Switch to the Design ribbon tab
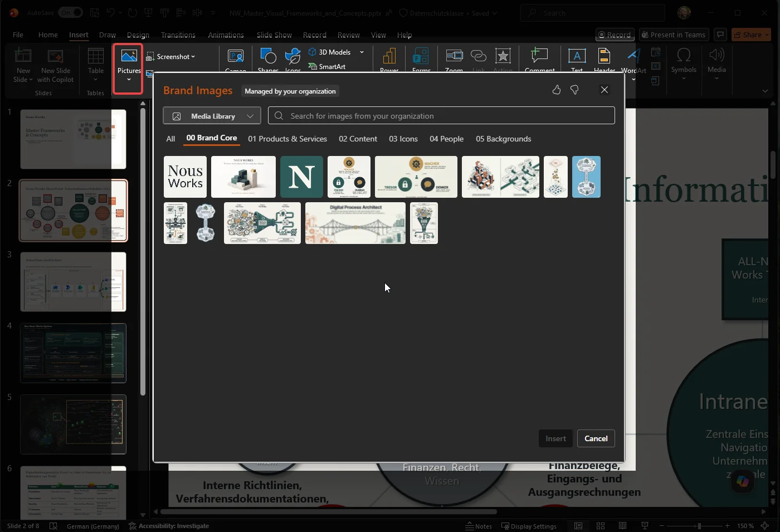Image resolution: width=780 pixels, height=532 pixels. (x=138, y=35)
